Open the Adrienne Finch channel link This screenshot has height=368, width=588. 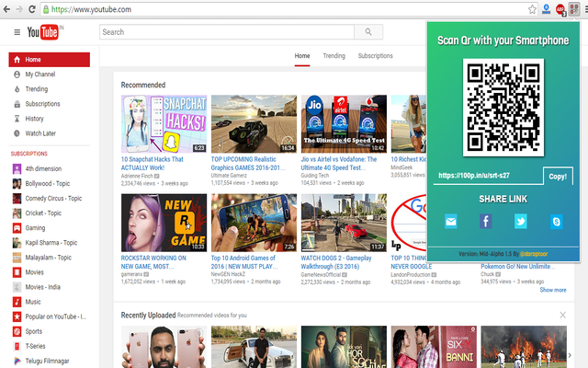[137, 176]
